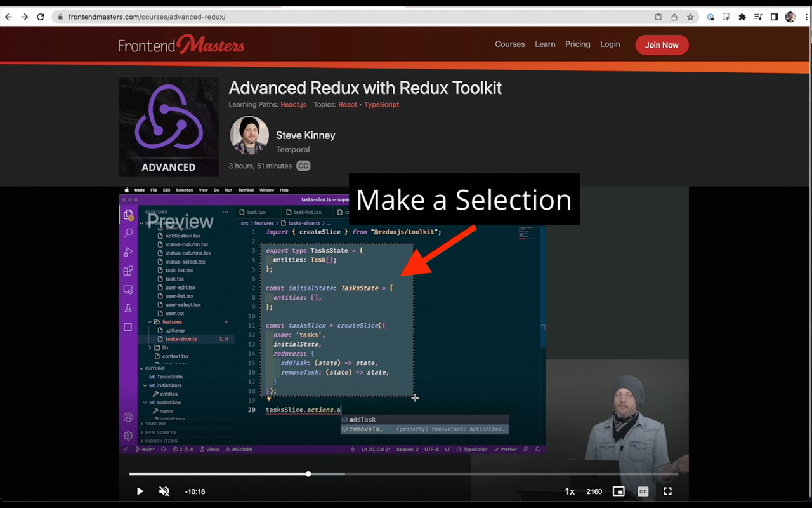Click the -10:18 remaining time display
Image resolution: width=812 pixels, height=508 pixels.
195,491
